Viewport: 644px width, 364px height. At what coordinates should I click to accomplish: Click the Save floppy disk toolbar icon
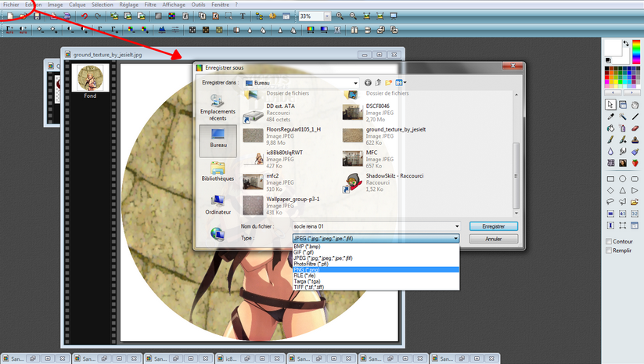pos(37,16)
